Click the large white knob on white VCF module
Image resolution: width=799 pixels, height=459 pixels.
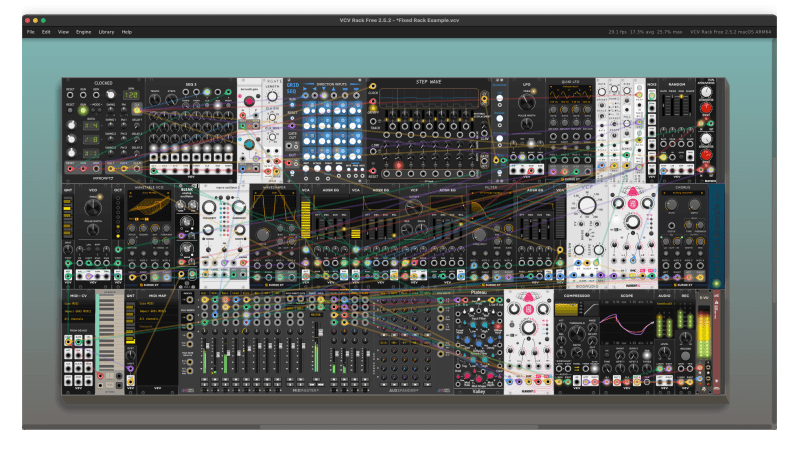(x=587, y=205)
